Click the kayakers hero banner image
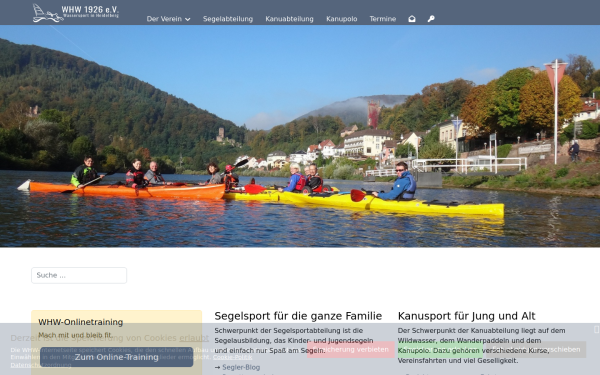The height and width of the screenshot is (375, 600). click(x=300, y=136)
